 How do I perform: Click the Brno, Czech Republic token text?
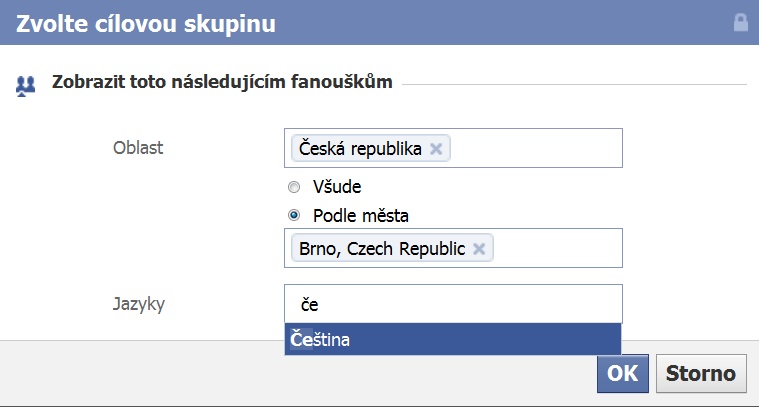[382, 249]
